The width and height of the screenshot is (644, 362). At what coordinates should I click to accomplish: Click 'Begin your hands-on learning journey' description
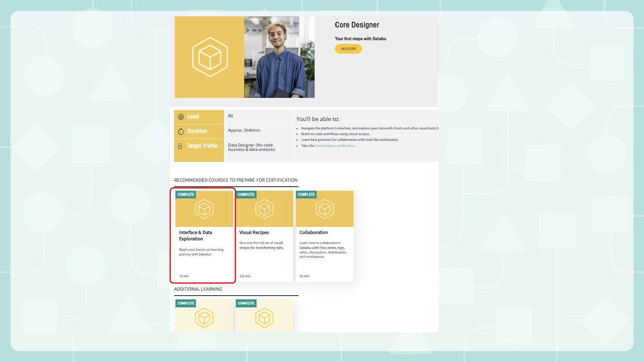201,252
